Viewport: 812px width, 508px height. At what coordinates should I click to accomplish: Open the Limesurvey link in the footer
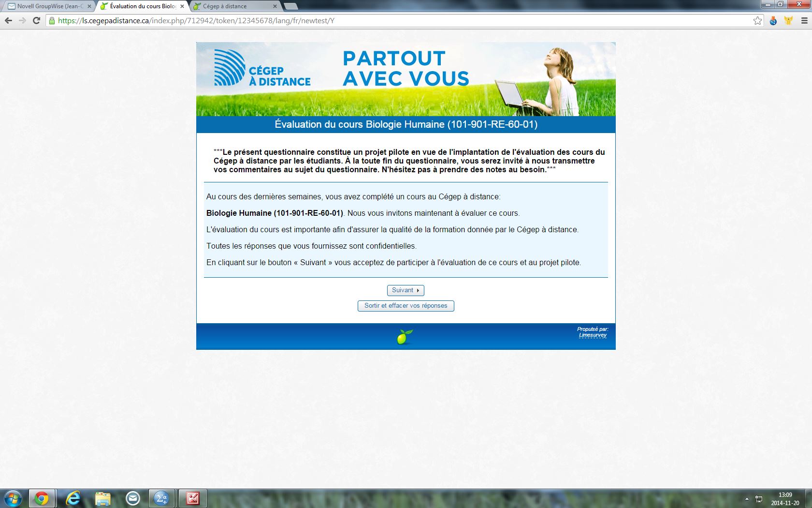pos(593,335)
